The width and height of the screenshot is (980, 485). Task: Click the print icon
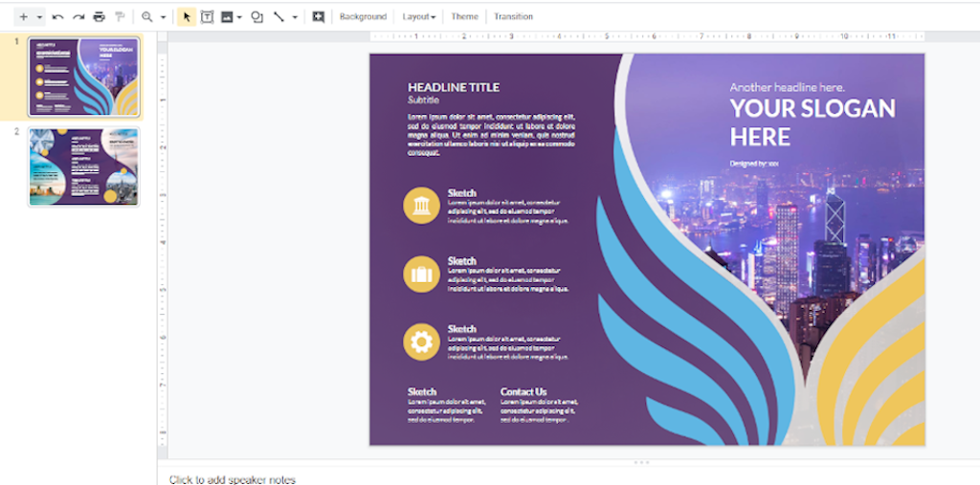click(99, 17)
